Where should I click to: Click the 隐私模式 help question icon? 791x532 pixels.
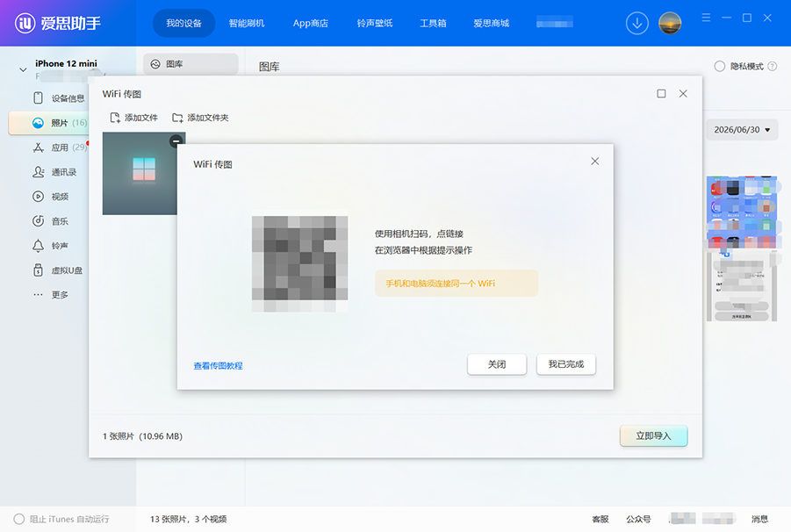(773, 66)
